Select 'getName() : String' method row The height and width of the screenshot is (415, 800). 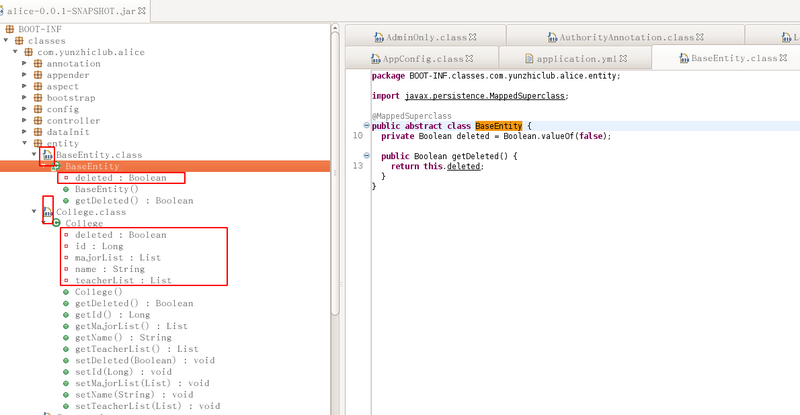click(123, 337)
